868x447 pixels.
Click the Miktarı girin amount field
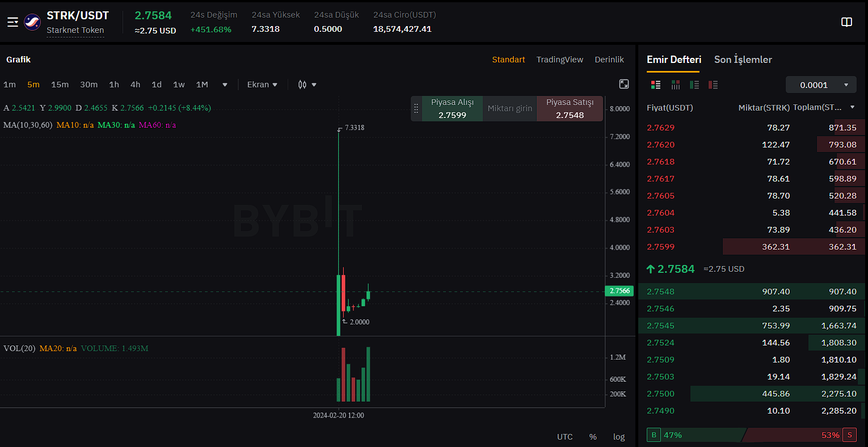509,108
